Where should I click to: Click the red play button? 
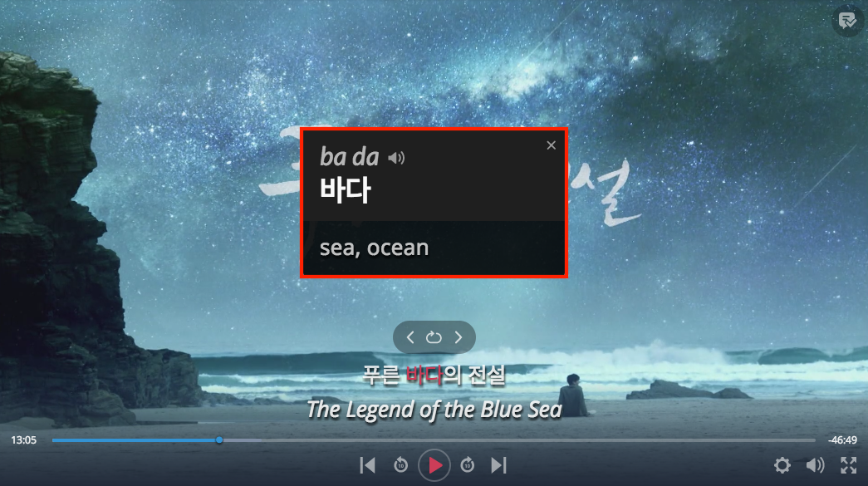[434, 465]
